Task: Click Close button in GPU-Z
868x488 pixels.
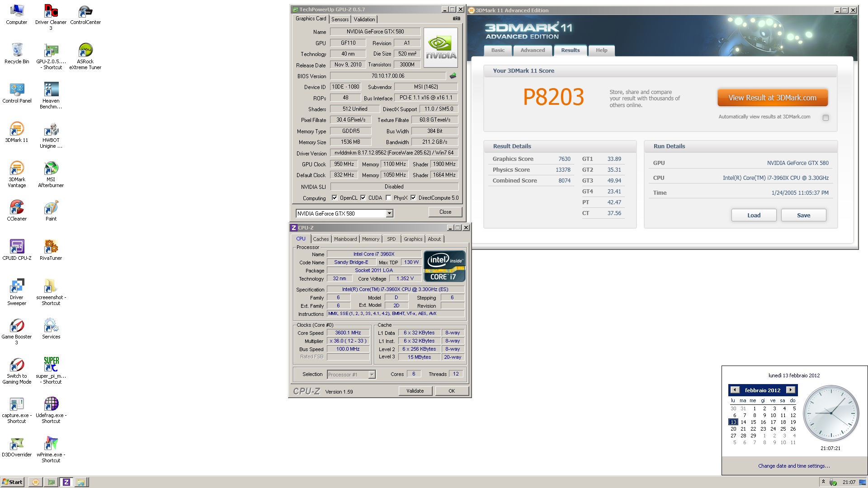Action: (445, 212)
